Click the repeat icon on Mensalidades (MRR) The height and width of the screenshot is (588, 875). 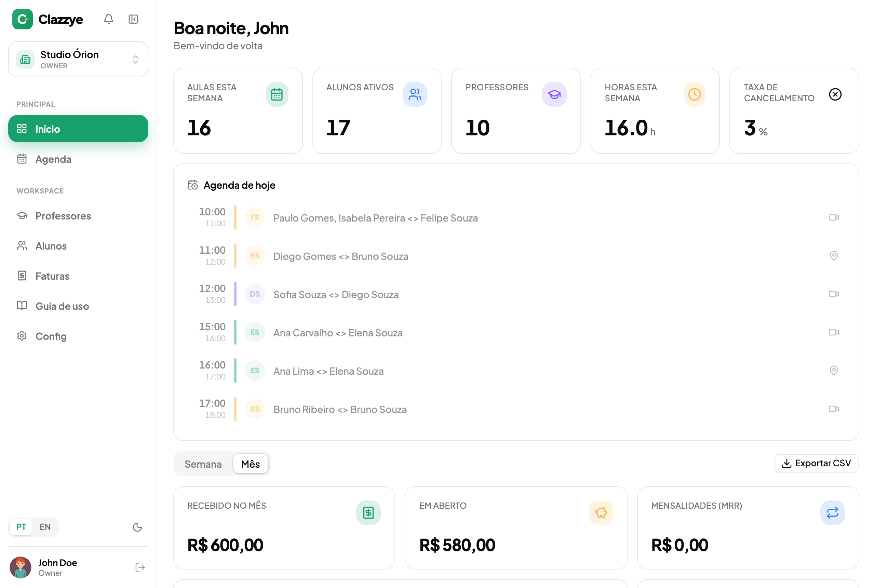point(832,513)
